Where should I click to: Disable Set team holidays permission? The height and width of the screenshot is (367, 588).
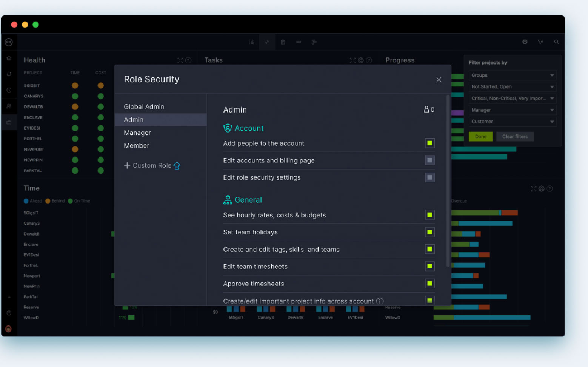pyautogui.click(x=429, y=232)
